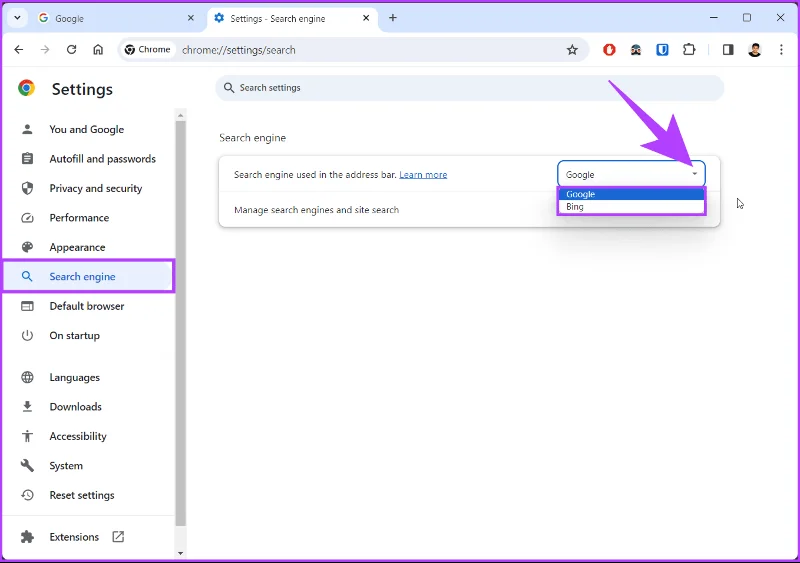The height and width of the screenshot is (563, 800).
Task: Select Search engine in sidebar
Action: tap(87, 277)
